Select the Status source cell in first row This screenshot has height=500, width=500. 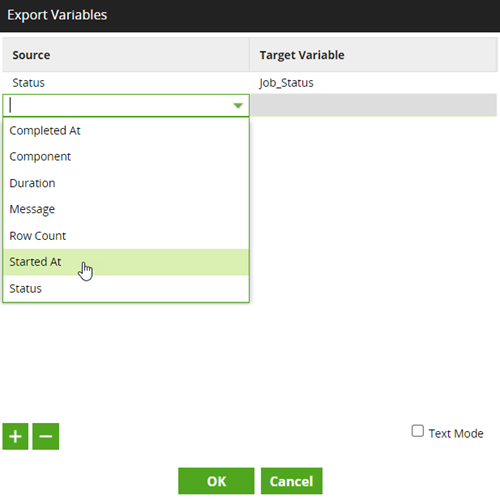[x=126, y=83]
